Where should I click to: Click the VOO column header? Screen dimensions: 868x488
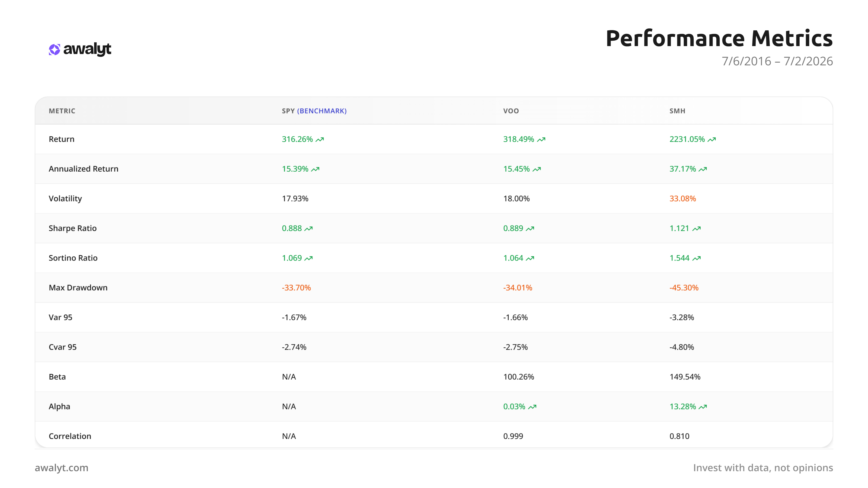point(511,111)
